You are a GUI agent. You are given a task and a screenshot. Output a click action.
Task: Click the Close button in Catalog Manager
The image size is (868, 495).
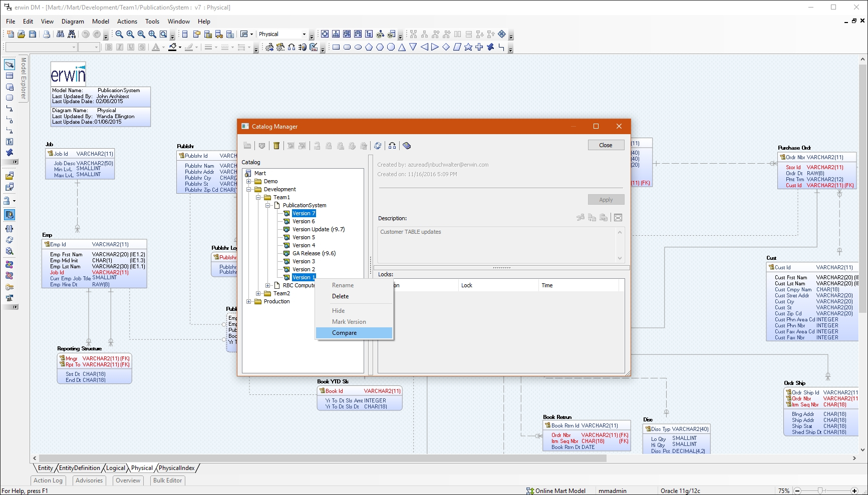click(x=606, y=145)
